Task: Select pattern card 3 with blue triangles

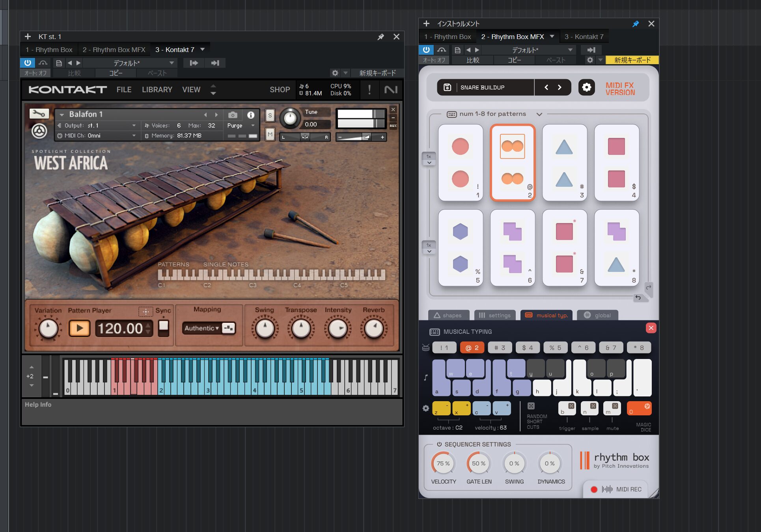Action: [x=564, y=162]
